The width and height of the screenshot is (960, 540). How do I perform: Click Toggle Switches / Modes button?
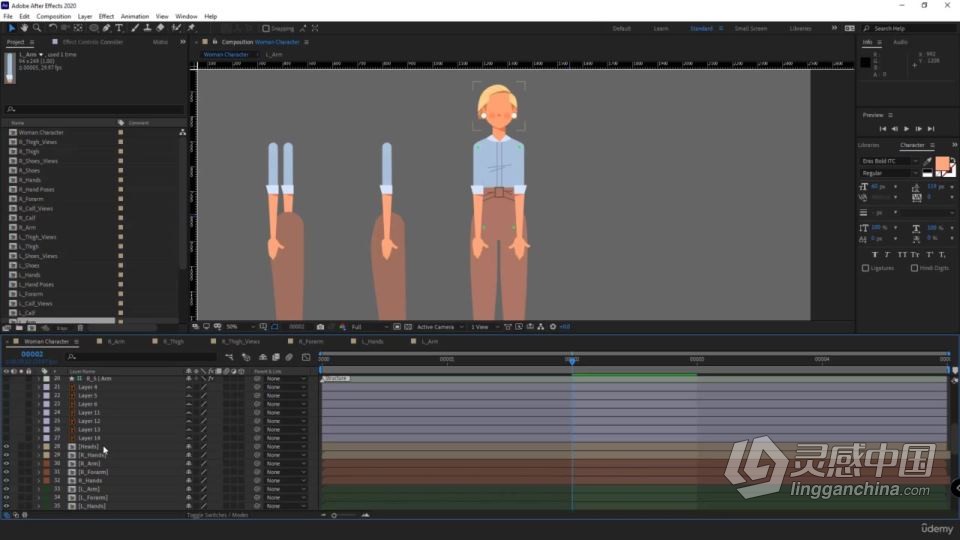tap(217, 516)
